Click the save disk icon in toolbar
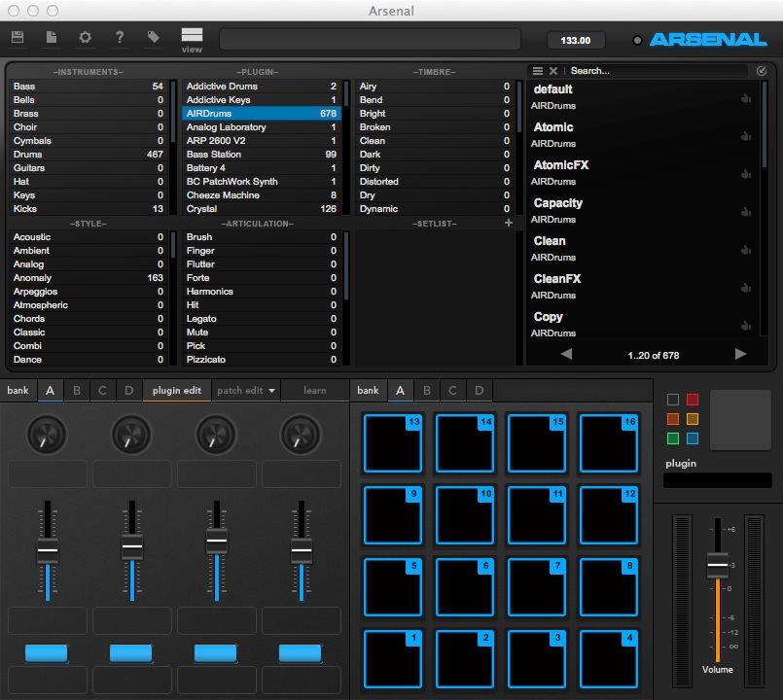The width and height of the screenshot is (783, 700). [x=18, y=37]
